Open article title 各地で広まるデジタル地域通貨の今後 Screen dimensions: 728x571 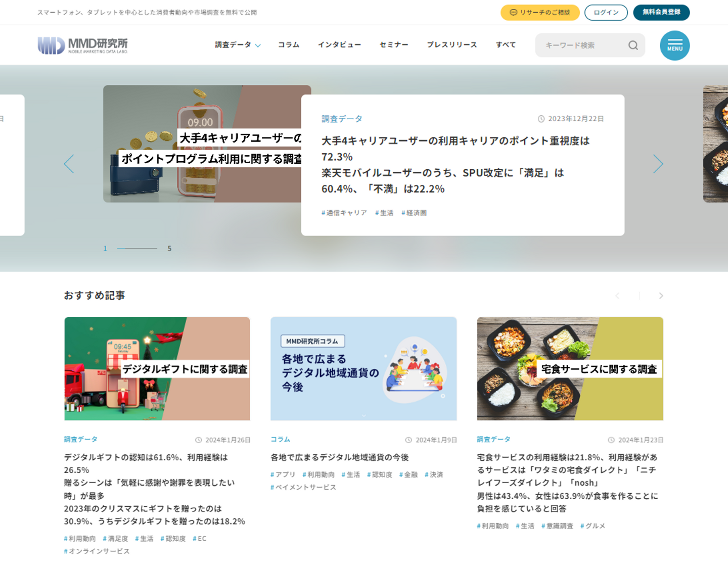point(340,457)
